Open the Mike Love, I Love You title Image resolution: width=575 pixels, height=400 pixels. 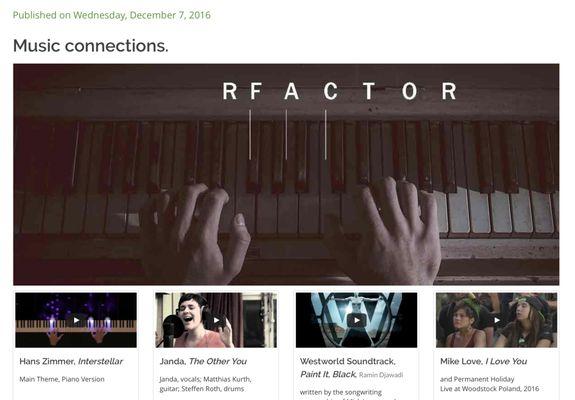pos(483,362)
